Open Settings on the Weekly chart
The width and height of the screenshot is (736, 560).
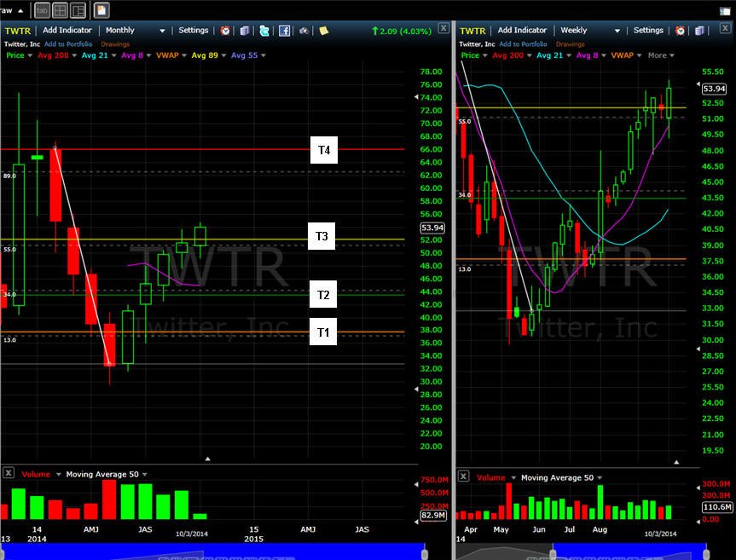[x=648, y=30]
